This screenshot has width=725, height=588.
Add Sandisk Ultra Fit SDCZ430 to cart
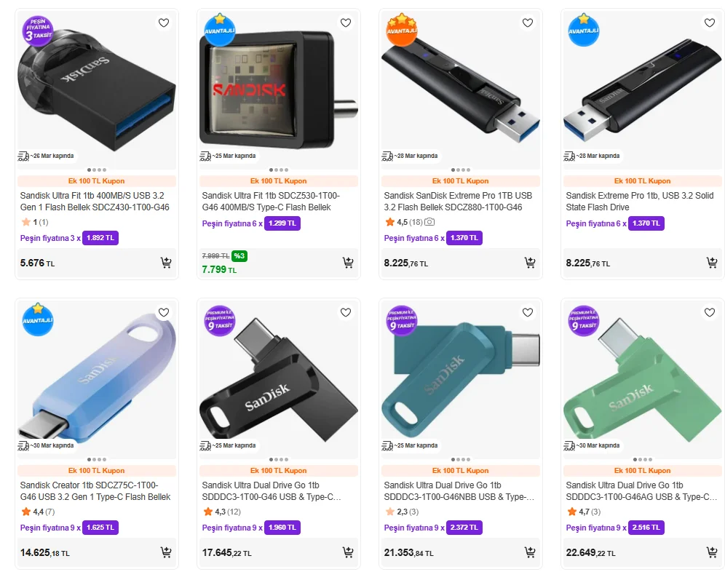click(165, 263)
